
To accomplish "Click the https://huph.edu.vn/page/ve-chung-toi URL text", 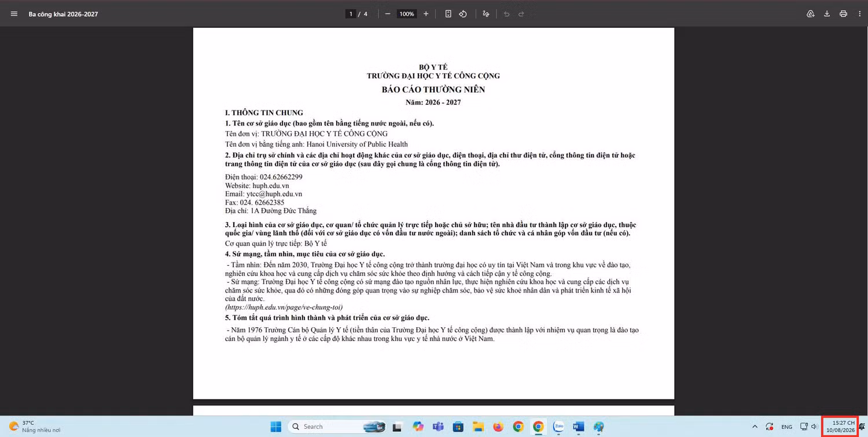I will coord(284,307).
